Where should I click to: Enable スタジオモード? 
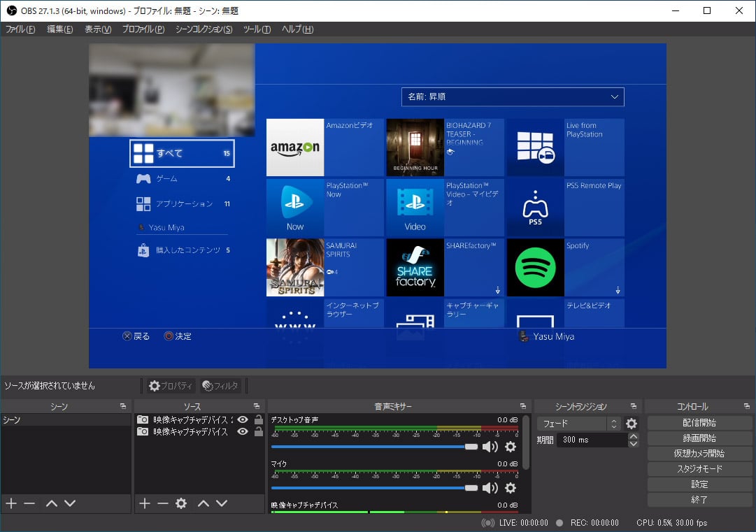[699, 469]
